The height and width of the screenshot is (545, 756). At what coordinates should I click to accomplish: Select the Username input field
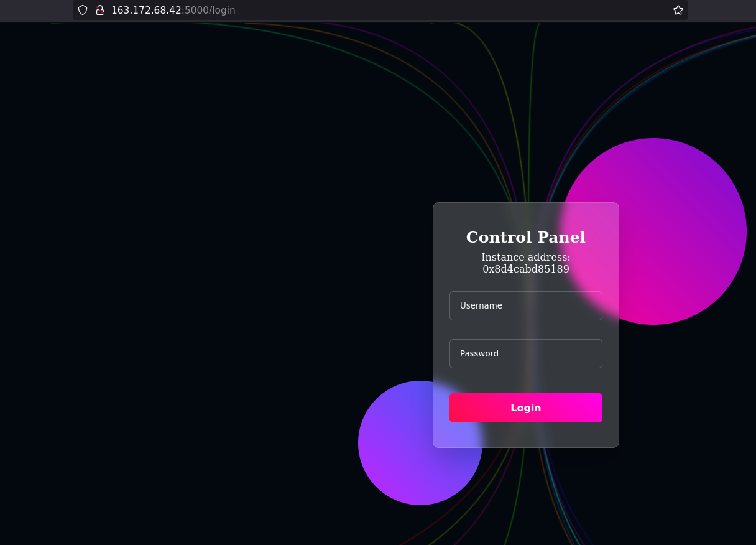(525, 305)
